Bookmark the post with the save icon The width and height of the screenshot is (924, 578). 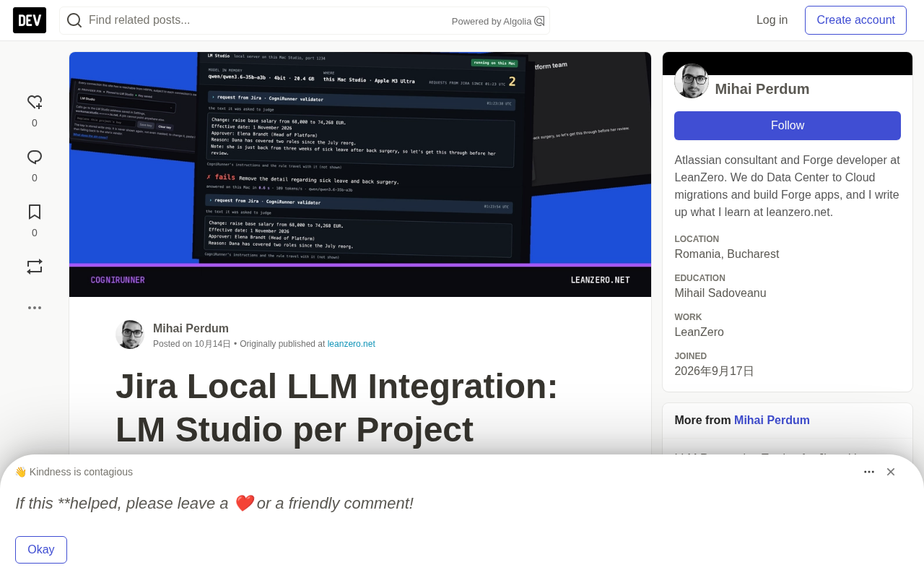click(x=35, y=212)
